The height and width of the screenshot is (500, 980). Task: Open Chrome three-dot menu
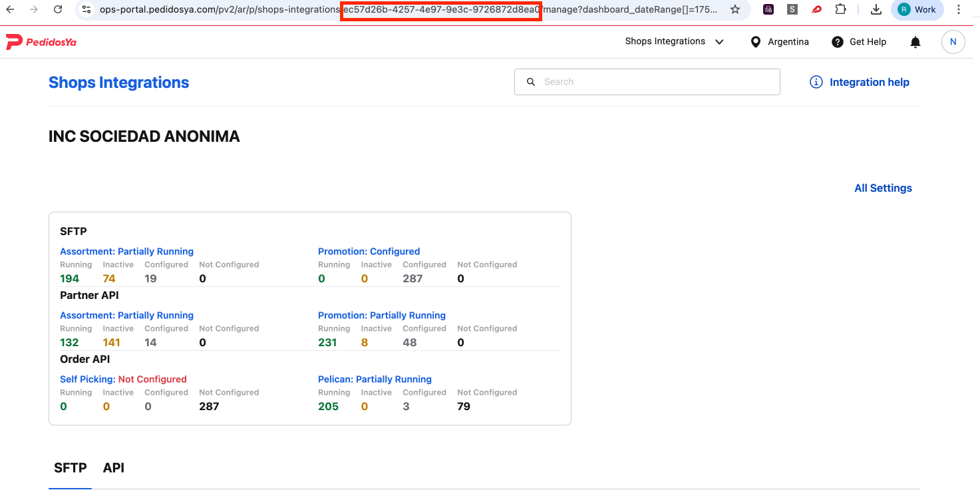point(958,9)
